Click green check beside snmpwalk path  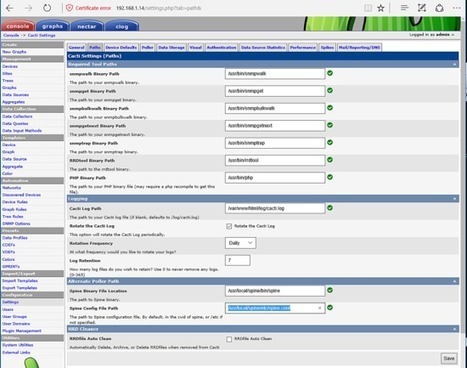(x=330, y=73)
